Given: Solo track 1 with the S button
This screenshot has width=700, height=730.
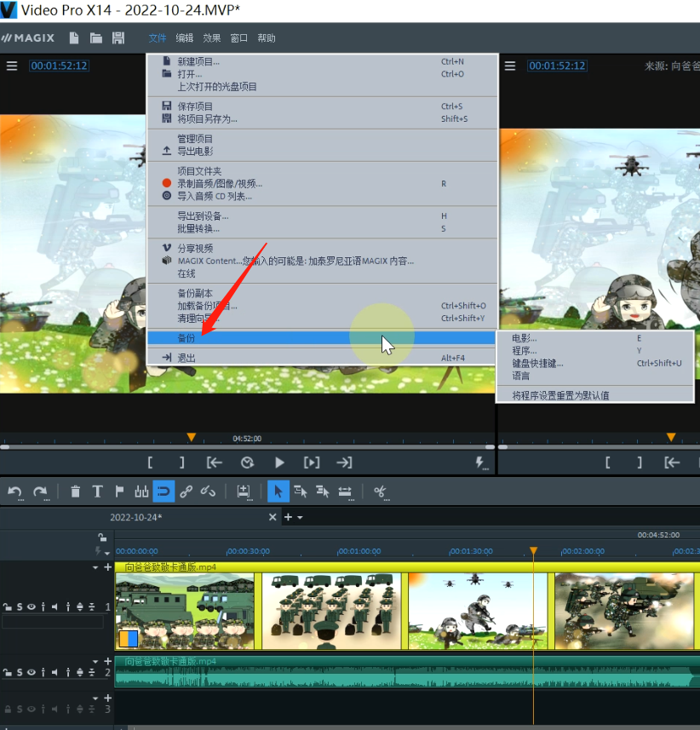Looking at the screenshot, I should pyautogui.click(x=20, y=606).
